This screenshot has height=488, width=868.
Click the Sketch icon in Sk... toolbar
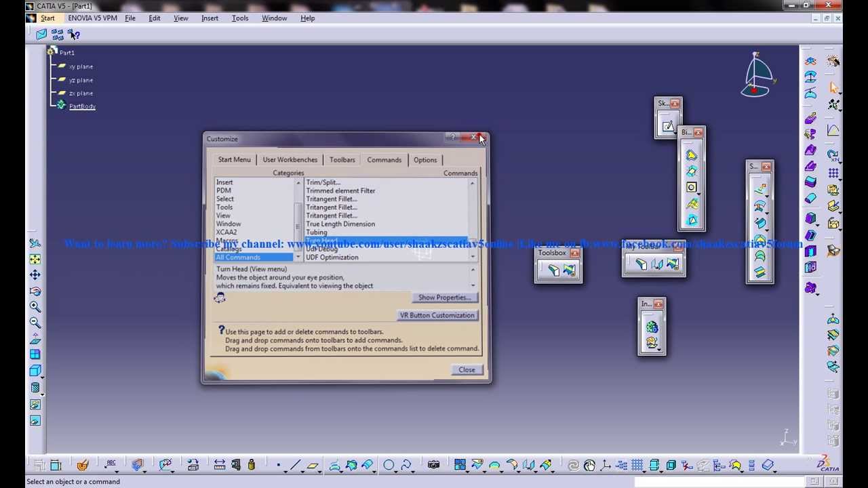[668, 125]
